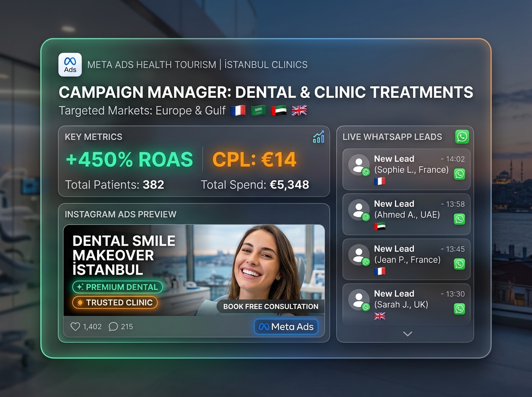
Task: Select the Trusted Clinic tag
Action: click(x=115, y=303)
